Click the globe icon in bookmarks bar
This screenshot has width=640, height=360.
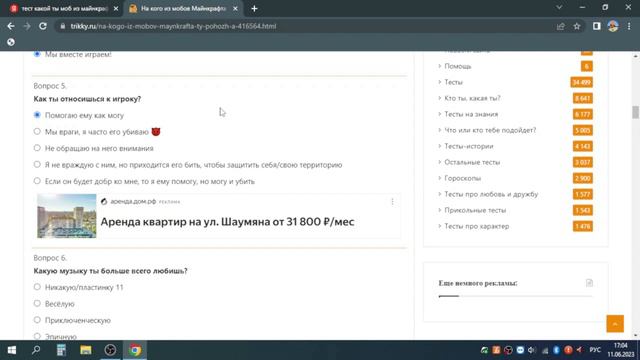[x=11, y=42]
